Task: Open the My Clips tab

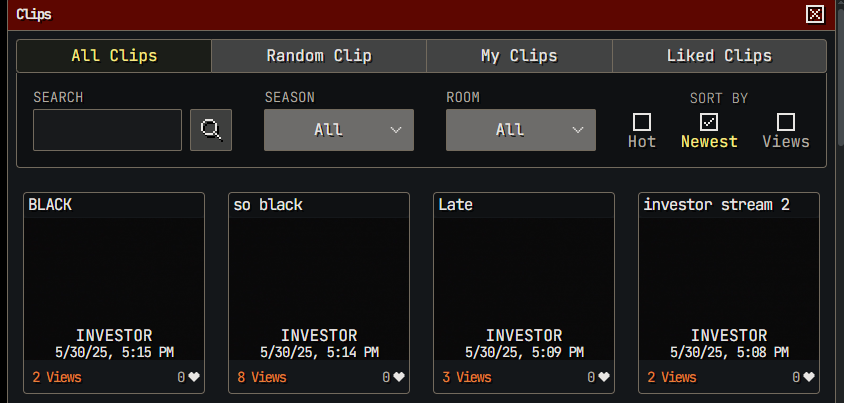Action: pos(519,56)
